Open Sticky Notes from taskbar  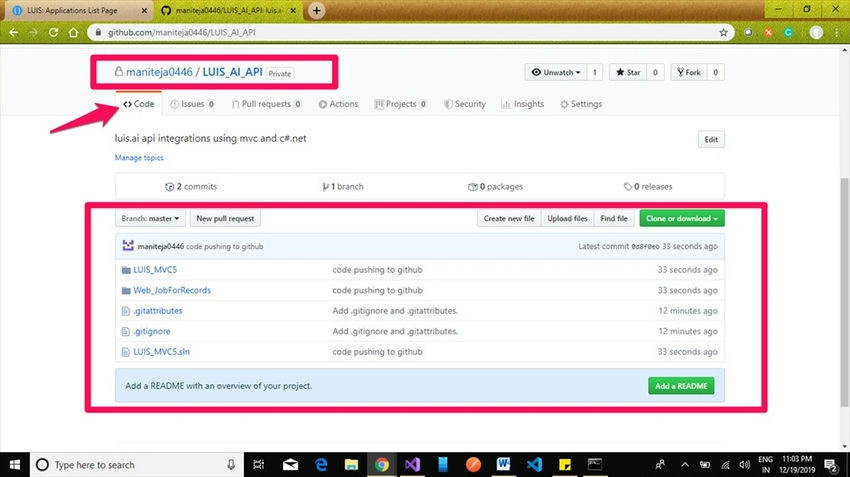pyautogui.click(x=564, y=465)
